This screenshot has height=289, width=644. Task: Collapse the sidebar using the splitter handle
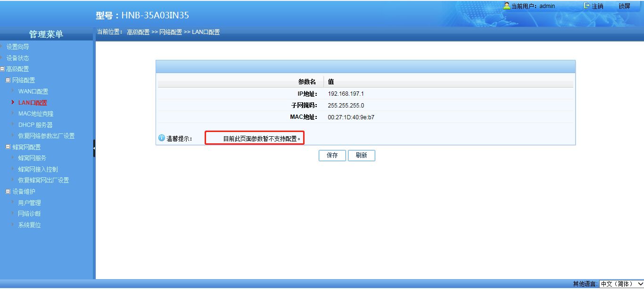click(94, 148)
